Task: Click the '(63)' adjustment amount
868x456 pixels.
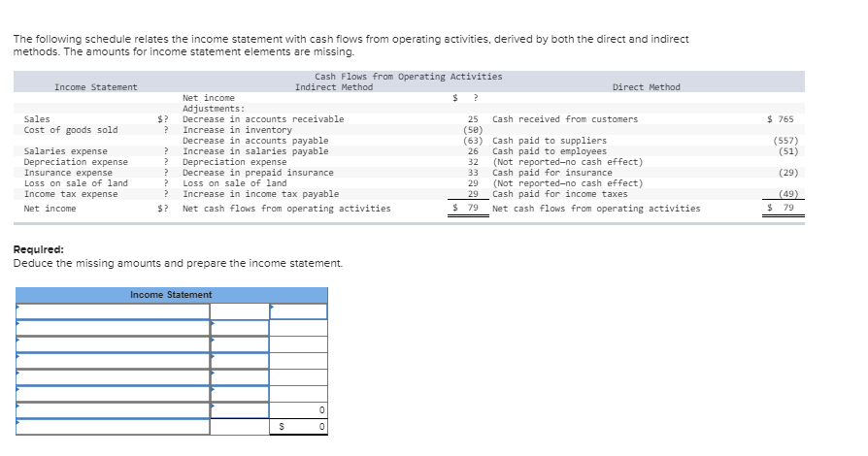Action: pyautogui.click(x=473, y=141)
